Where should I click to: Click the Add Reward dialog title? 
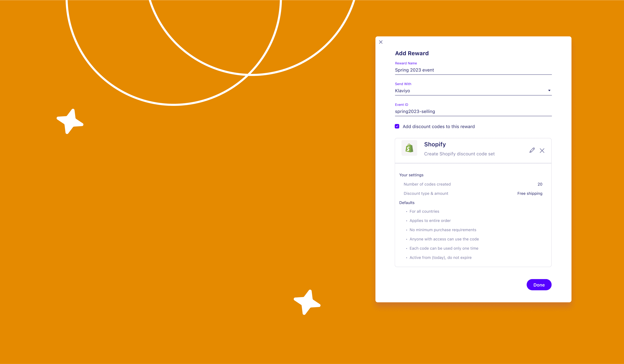(411, 53)
